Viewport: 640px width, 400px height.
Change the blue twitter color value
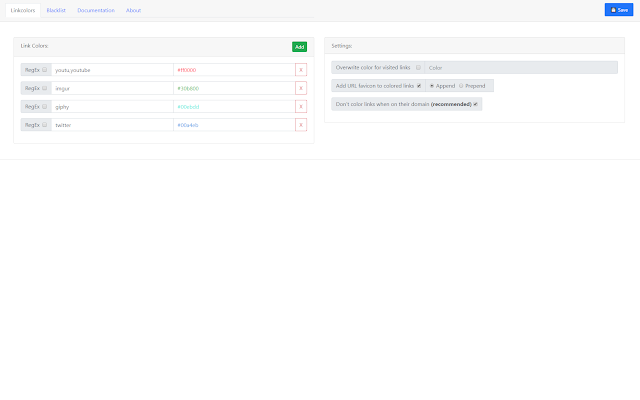(x=234, y=125)
